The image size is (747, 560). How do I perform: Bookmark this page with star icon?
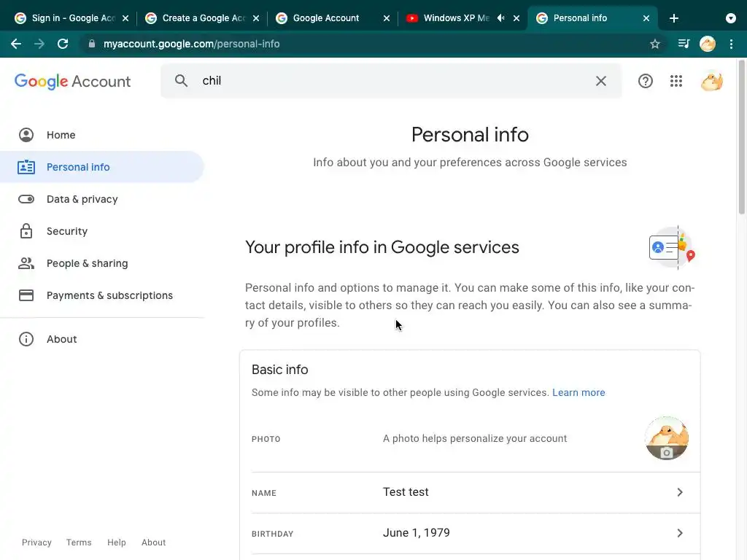pyautogui.click(x=655, y=44)
